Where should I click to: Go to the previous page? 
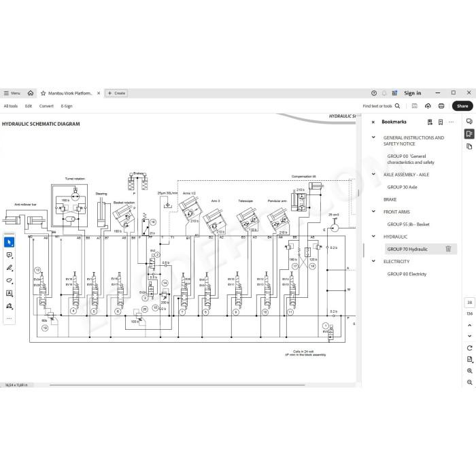(469, 325)
